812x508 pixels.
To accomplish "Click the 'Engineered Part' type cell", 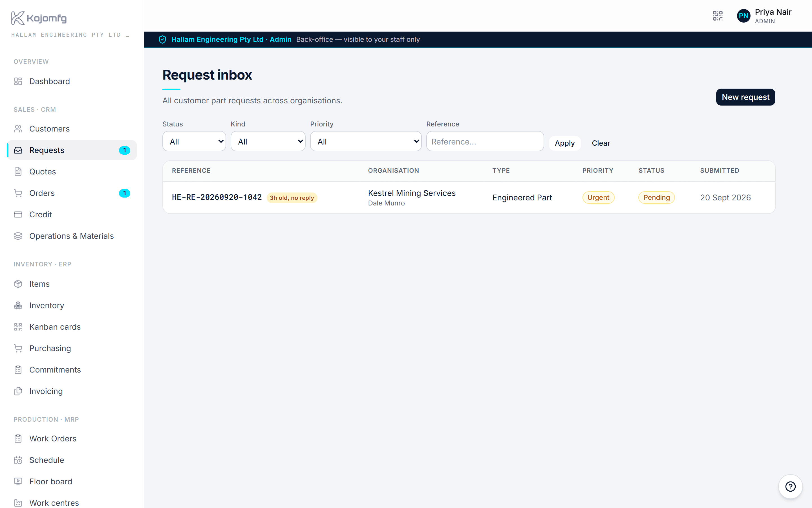I will point(522,198).
